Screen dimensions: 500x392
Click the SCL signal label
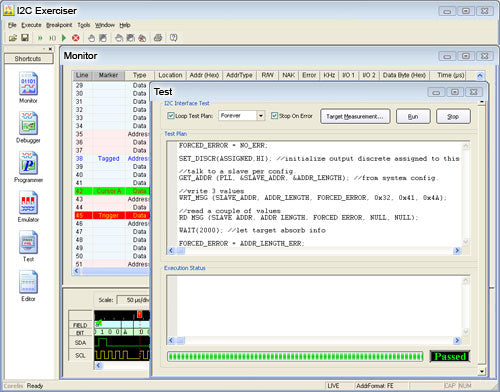click(x=80, y=355)
